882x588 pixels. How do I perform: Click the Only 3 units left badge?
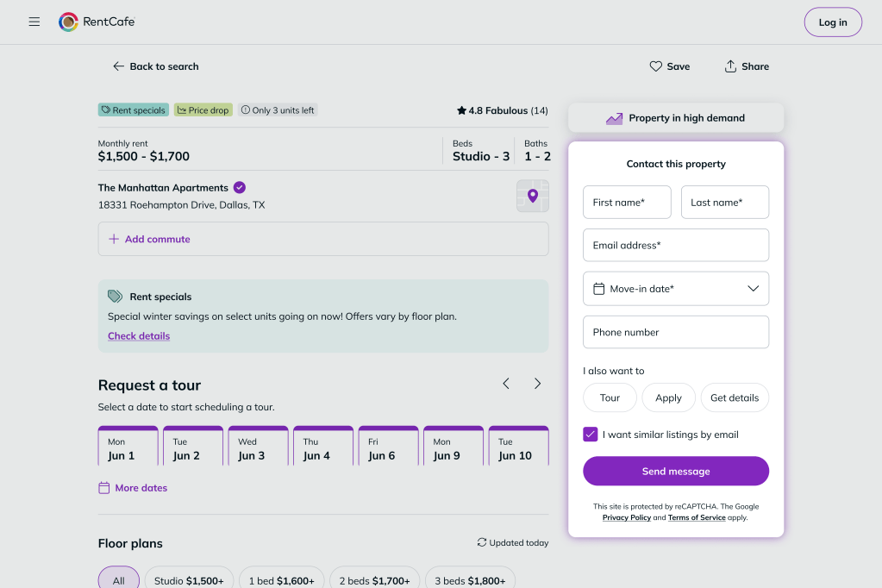tap(278, 109)
